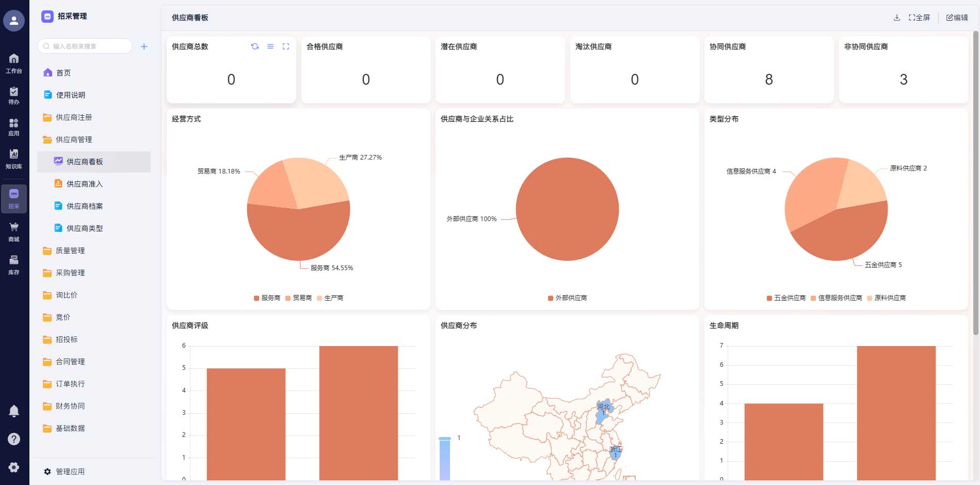Open the list menu icon on 供应商总数 card
The image size is (980, 485).
270,46
